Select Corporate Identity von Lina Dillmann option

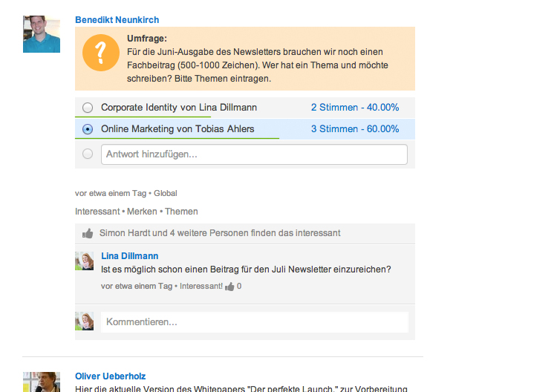(x=88, y=108)
